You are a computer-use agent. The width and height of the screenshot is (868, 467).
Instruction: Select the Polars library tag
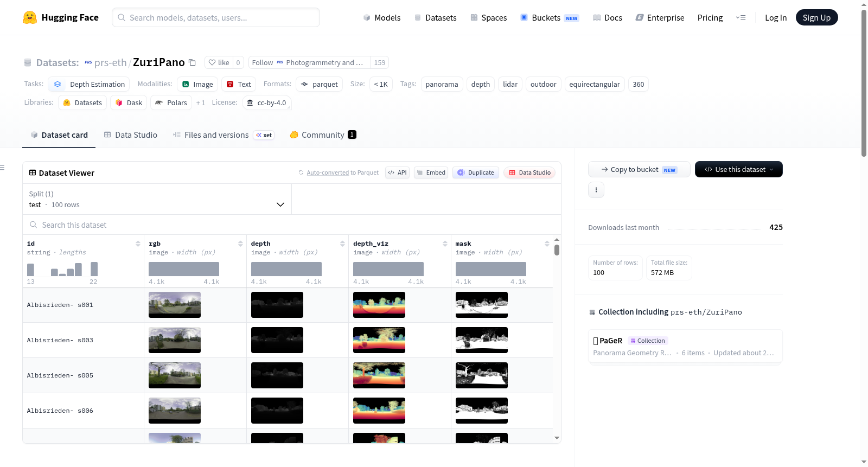(171, 103)
